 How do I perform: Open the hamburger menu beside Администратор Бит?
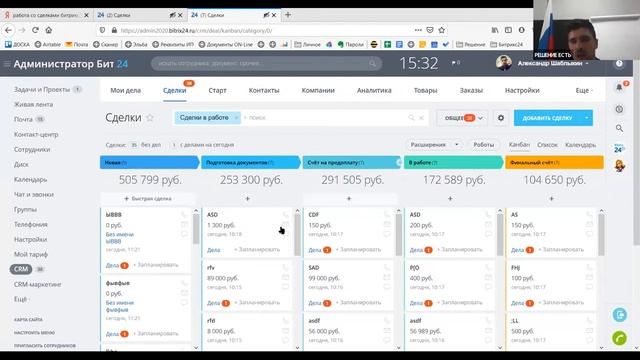7,64
